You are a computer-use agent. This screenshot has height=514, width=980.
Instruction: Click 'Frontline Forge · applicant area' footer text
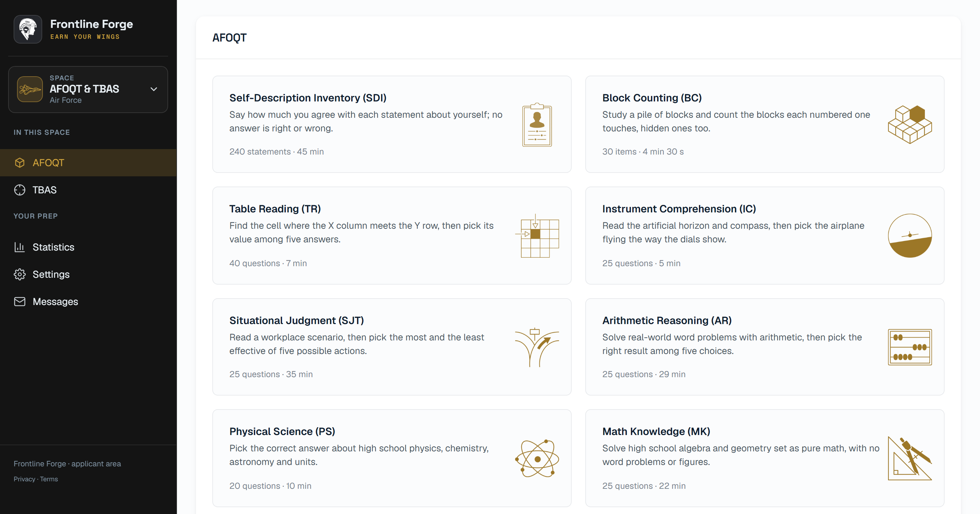pos(67,464)
